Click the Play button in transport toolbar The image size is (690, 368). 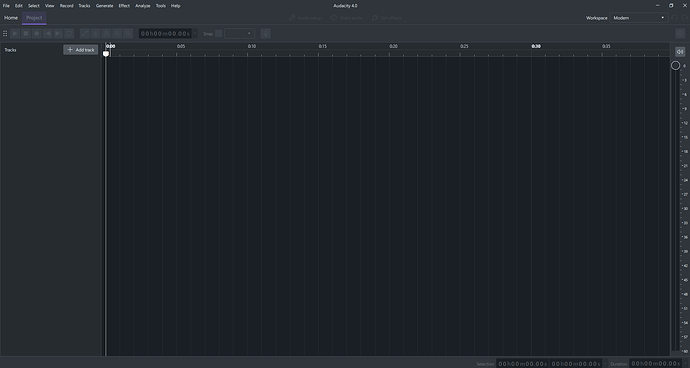click(x=15, y=33)
